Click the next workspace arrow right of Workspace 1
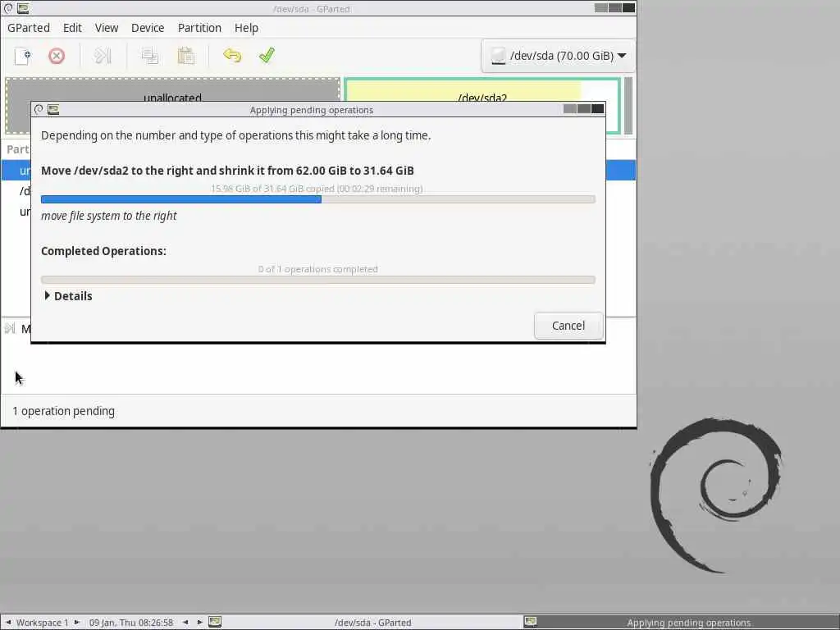This screenshot has height=630, width=840. click(77, 623)
